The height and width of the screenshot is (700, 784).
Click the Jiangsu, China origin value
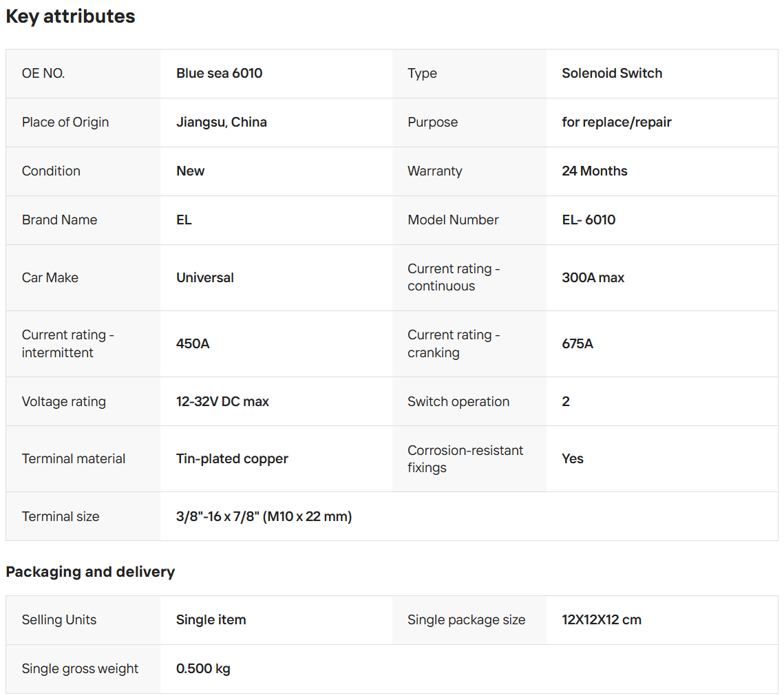click(x=221, y=122)
